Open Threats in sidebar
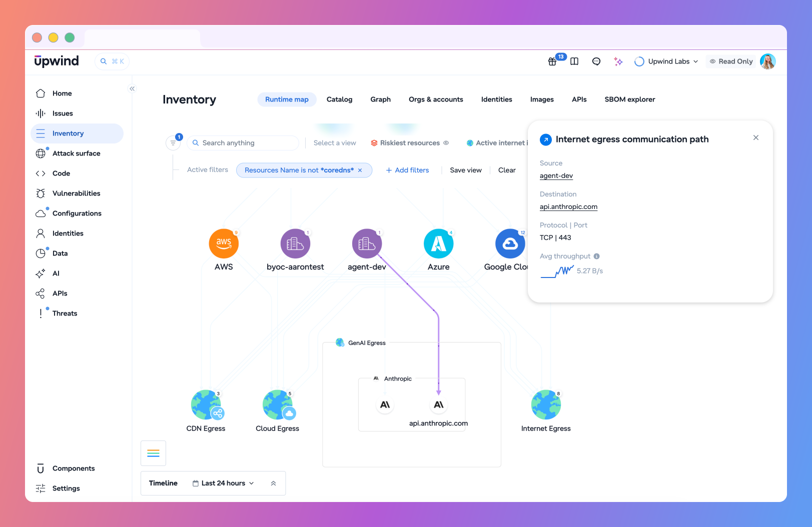Viewport: 812px width, 527px height. coord(77,313)
